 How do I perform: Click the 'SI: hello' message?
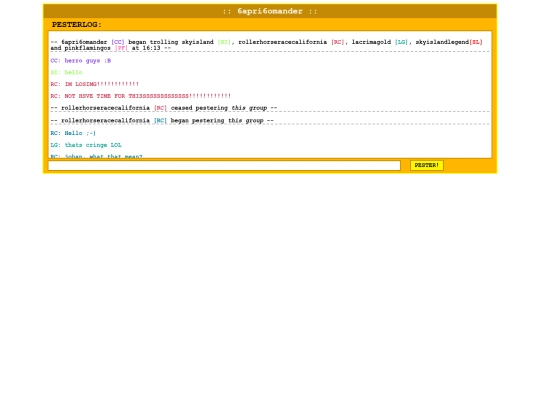[66, 72]
